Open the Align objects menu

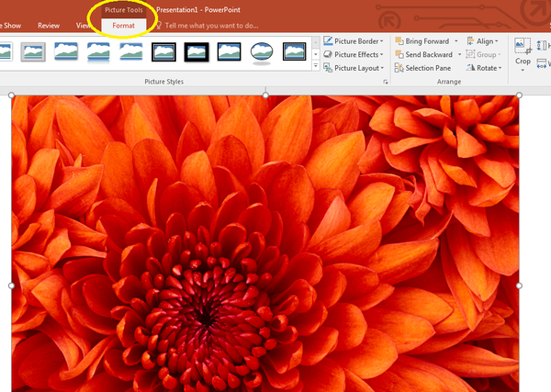tap(482, 41)
